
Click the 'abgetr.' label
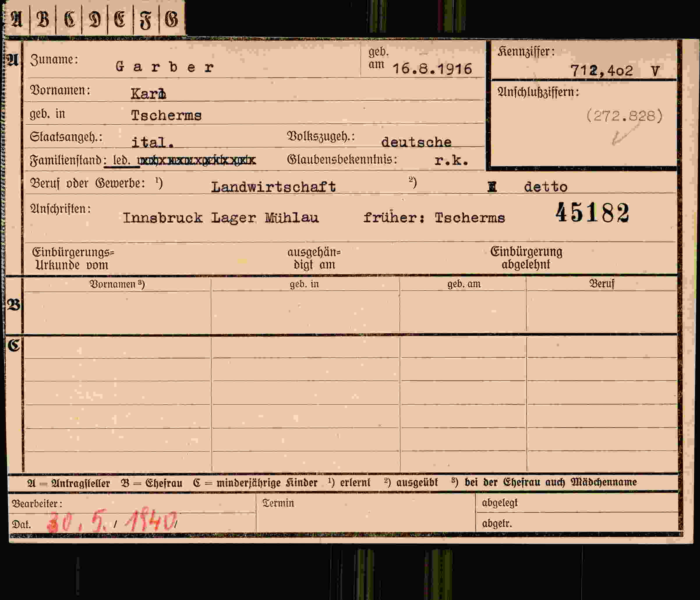(x=497, y=524)
